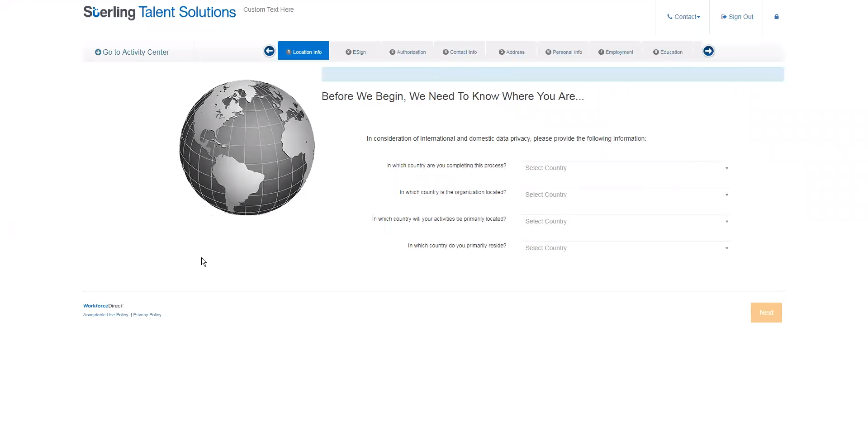The height and width of the screenshot is (432, 868).
Task: Select the Location Info step tab
Action: click(x=304, y=51)
